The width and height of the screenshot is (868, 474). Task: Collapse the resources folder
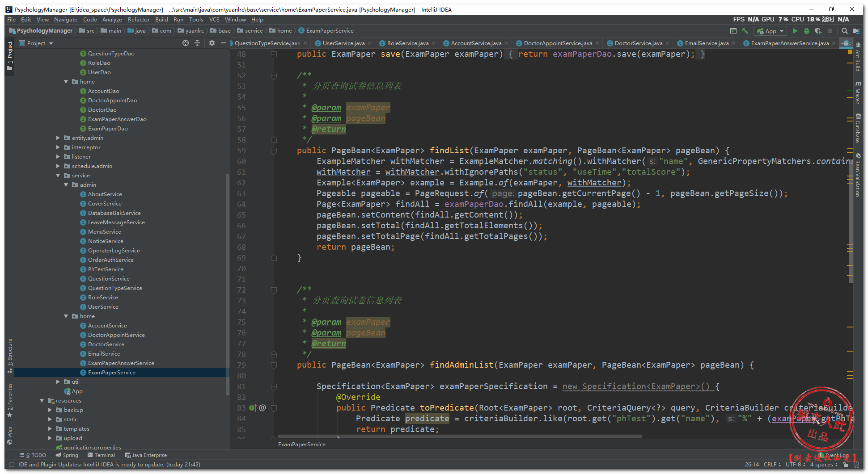(42, 401)
